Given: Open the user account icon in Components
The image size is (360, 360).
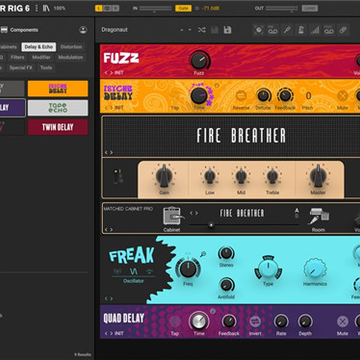Looking at the screenshot, I should 83,30.
